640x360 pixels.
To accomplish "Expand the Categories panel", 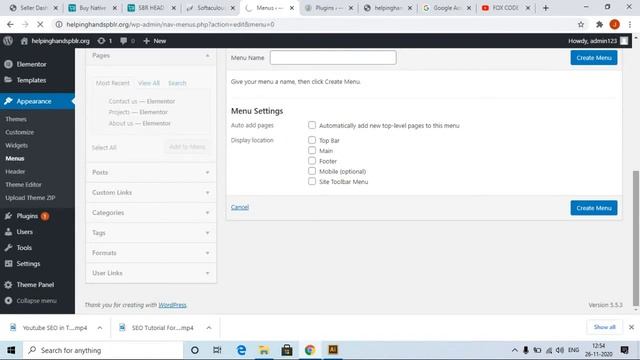I will [x=207, y=212].
